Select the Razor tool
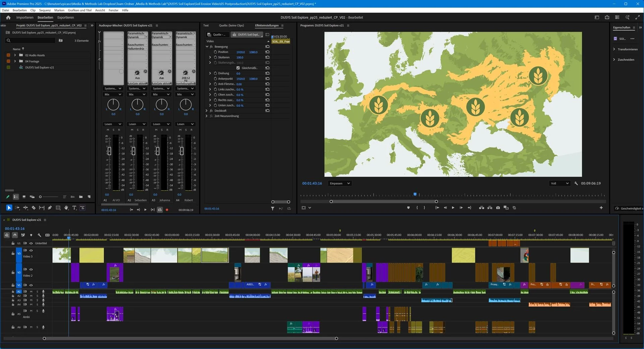The width and height of the screenshot is (644, 349). click(x=34, y=208)
